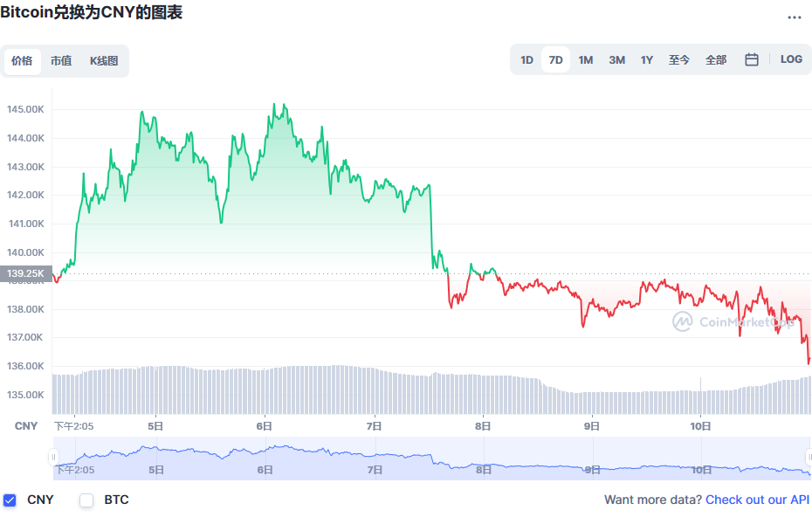Select the 1D time range
The image size is (812, 524).
tap(526, 60)
